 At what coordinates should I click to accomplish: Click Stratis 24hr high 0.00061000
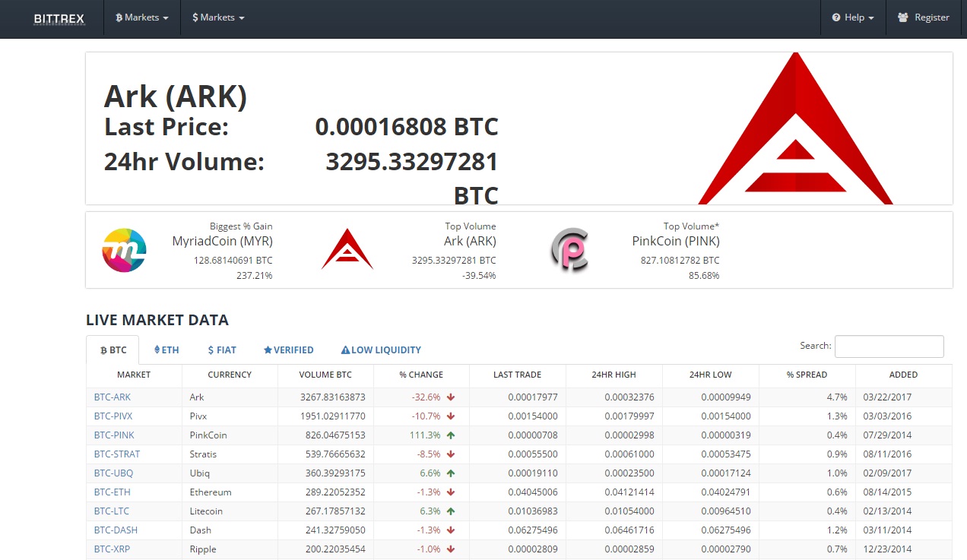629,454
